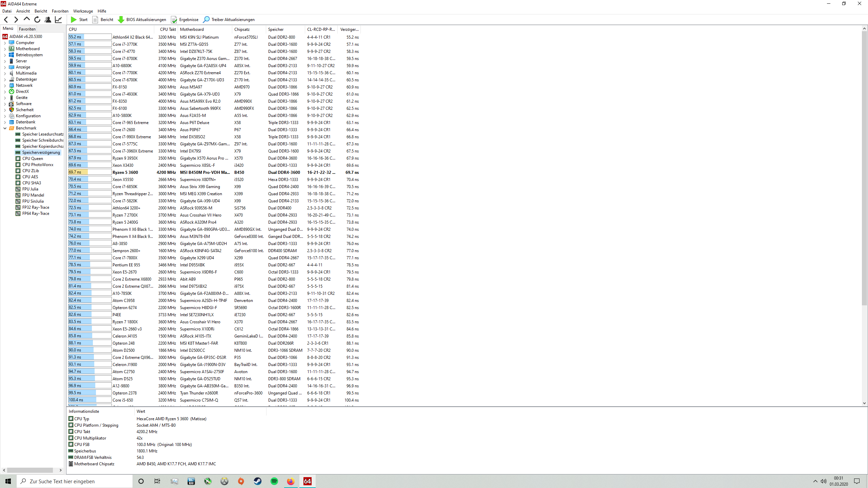Click the highlighted 69.7 ns result bar

pos(90,172)
